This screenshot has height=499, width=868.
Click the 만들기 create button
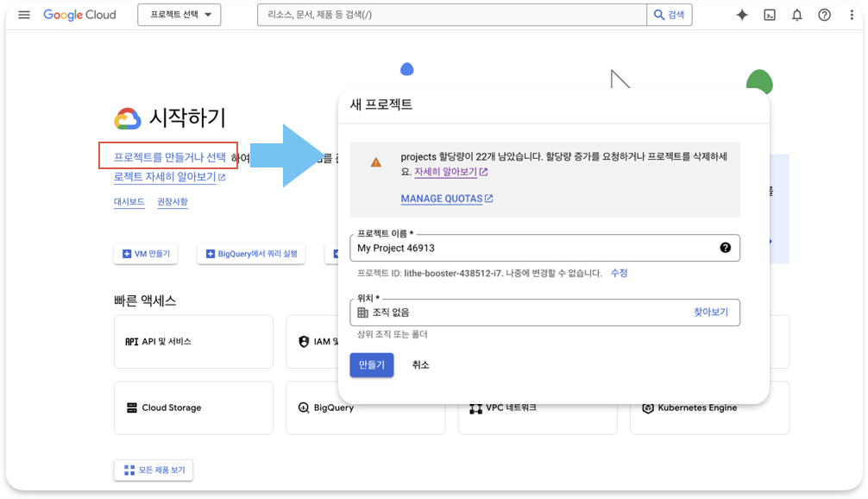(x=372, y=365)
